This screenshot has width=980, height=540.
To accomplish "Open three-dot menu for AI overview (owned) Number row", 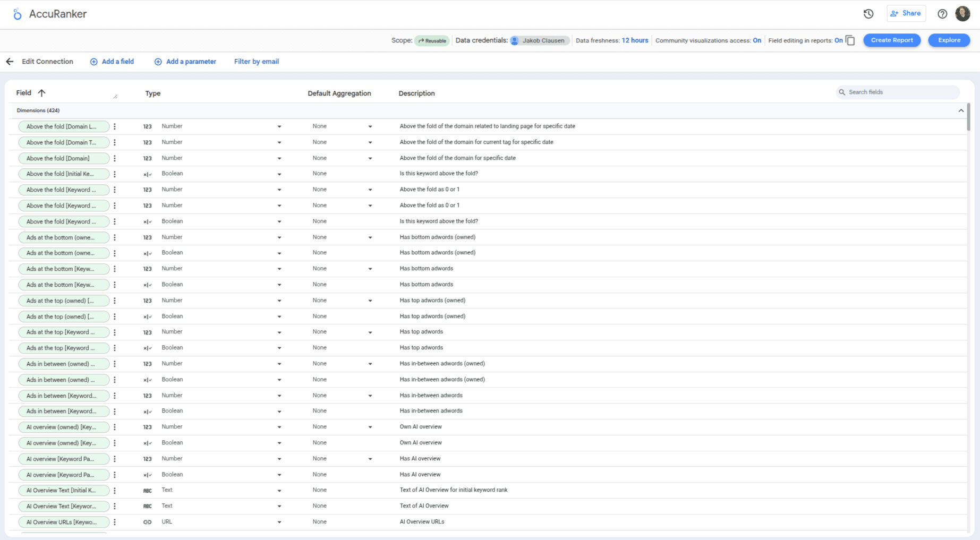I will [x=115, y=427].
